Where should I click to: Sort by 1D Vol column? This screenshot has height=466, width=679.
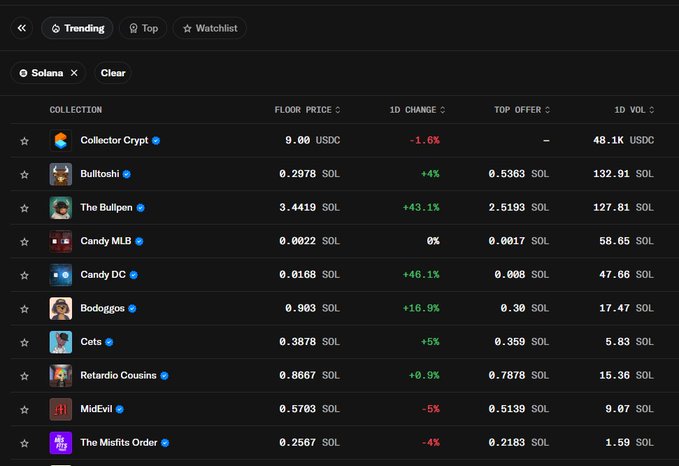pos(634,110)
